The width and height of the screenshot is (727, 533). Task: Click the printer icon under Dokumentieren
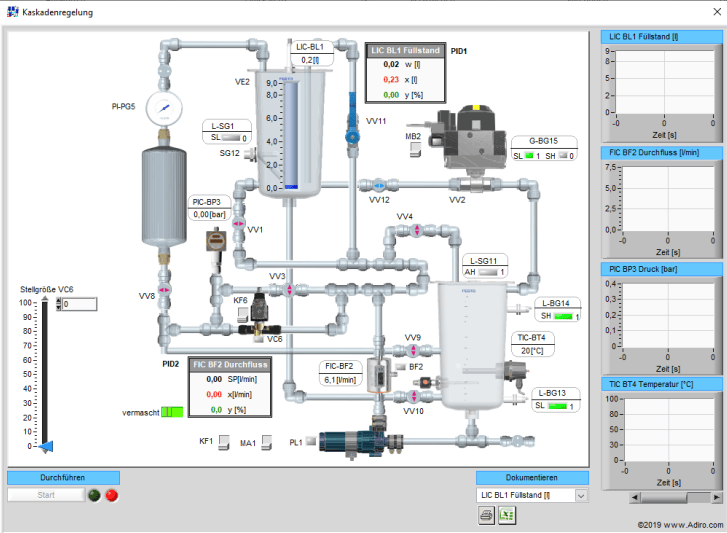[x=486, y=515]
